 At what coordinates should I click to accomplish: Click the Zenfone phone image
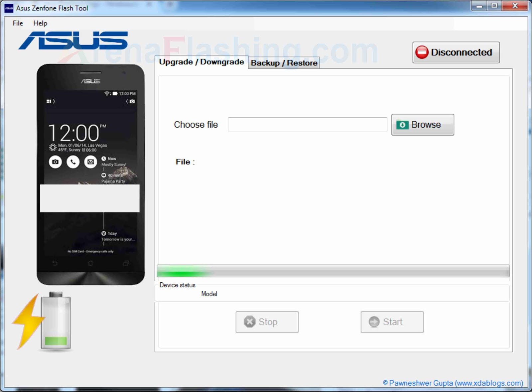(x=90, y=175)
